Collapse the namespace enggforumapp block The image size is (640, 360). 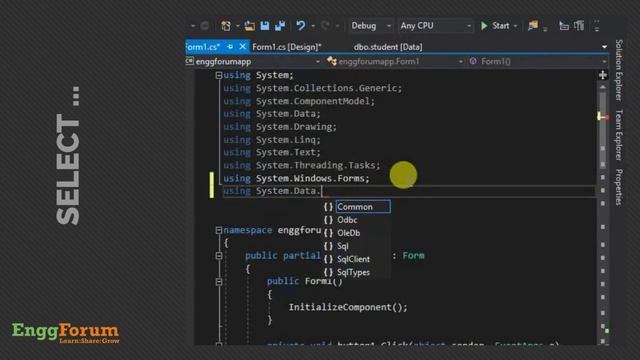tap(219, 231)
